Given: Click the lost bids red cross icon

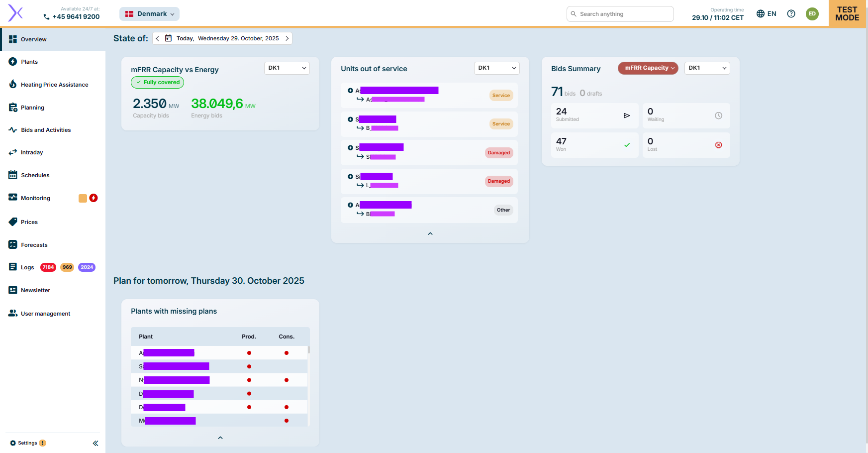Looking at the screenshot, I should 718,145.
